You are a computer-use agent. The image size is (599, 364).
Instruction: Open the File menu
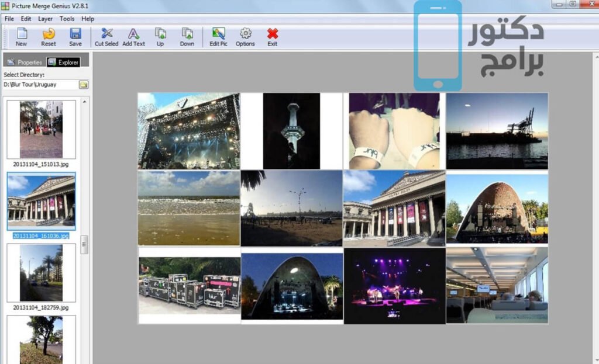9,19
